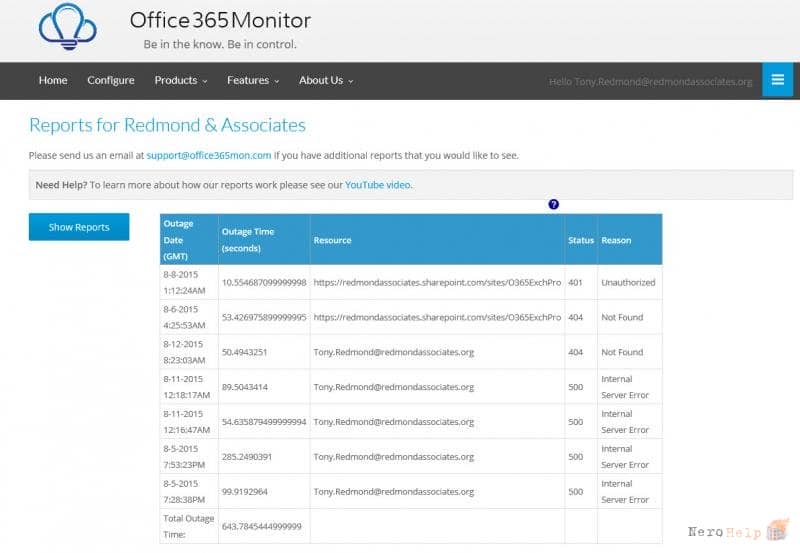Screen dimensions: 800x553
Task: Open the blue hamburger menu icon
Action: coord(777,80)
